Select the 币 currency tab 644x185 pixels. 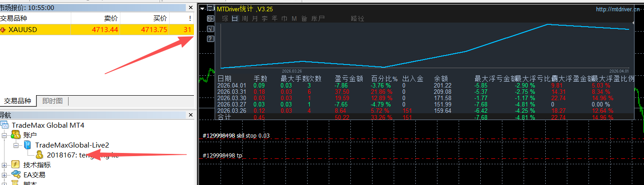click(284, 18)
